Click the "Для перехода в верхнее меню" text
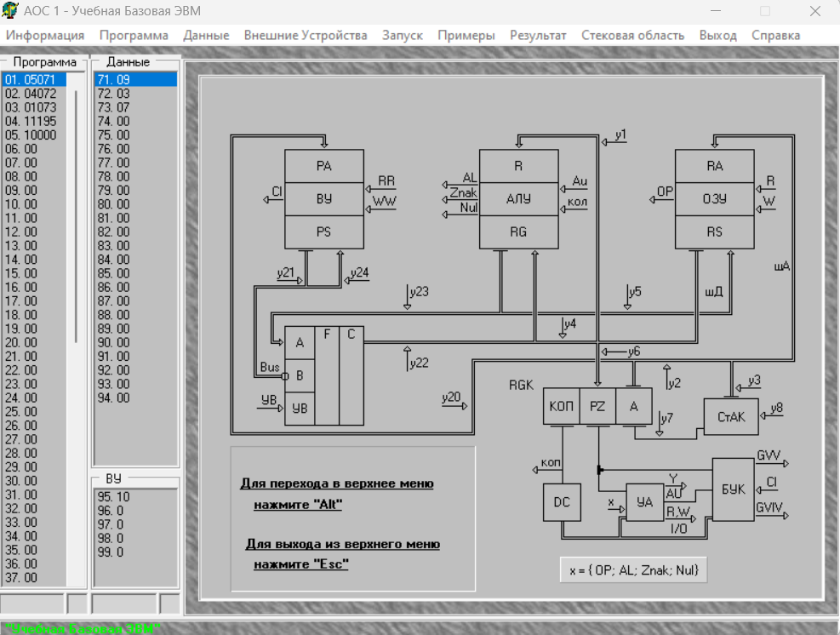The image size is (840, 635). [337, 483]
